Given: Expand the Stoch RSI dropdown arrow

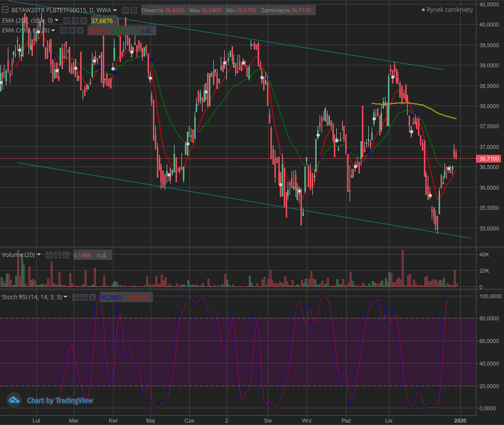Looking at the screenshot, I should pos(65,297).
